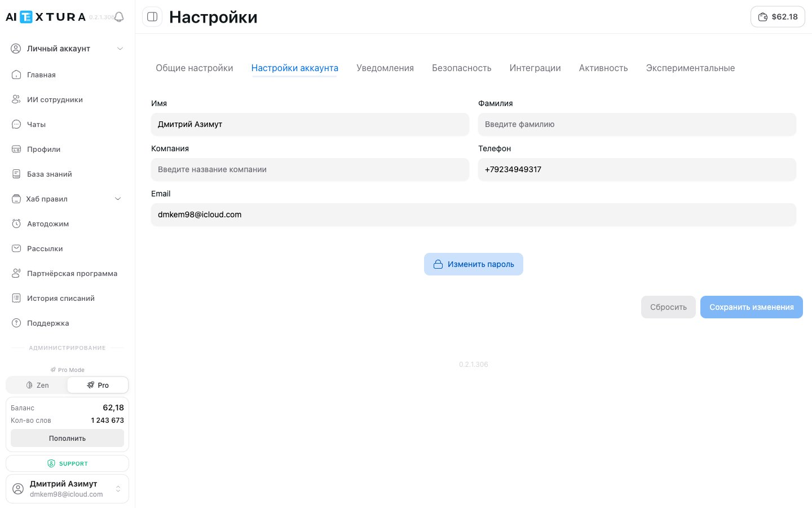The width and height of the screenshot is (812, 508).
Task: Switch to Zen mode
Action: coord(37,385)
